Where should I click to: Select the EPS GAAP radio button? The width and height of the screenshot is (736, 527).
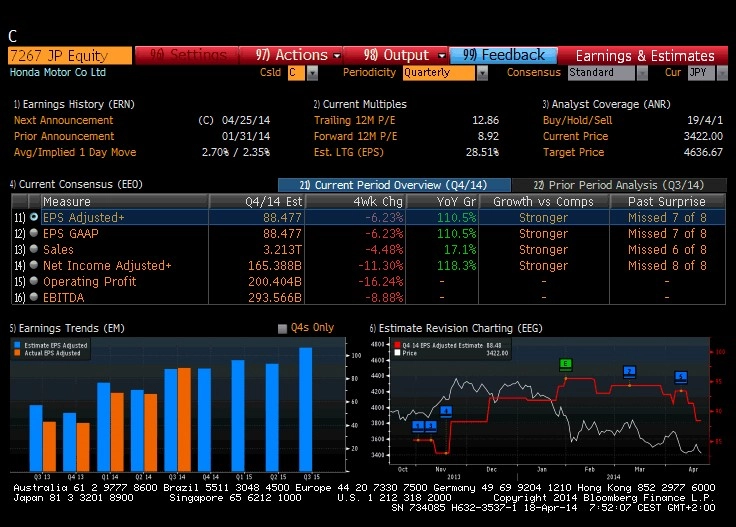tap(34, 233)
